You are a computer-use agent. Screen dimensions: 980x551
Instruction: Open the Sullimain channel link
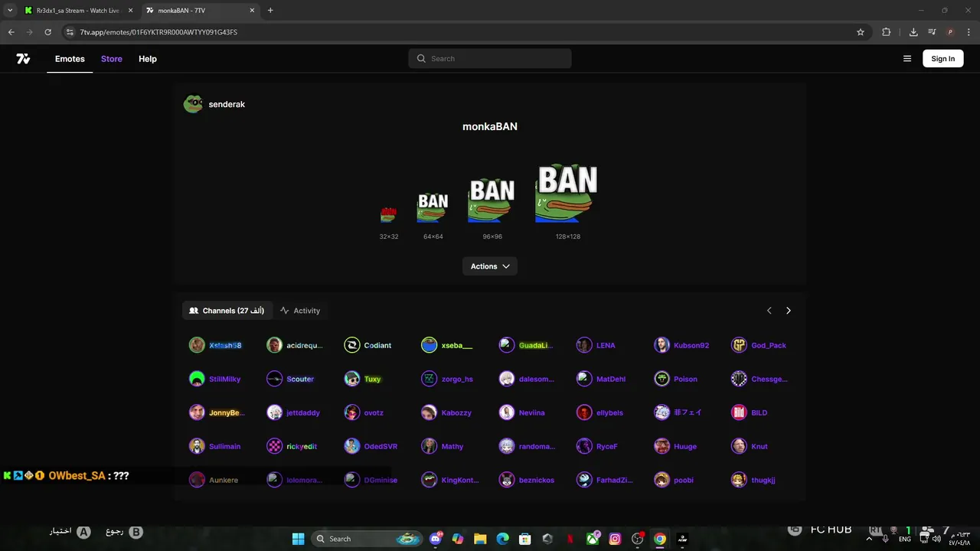224,446
